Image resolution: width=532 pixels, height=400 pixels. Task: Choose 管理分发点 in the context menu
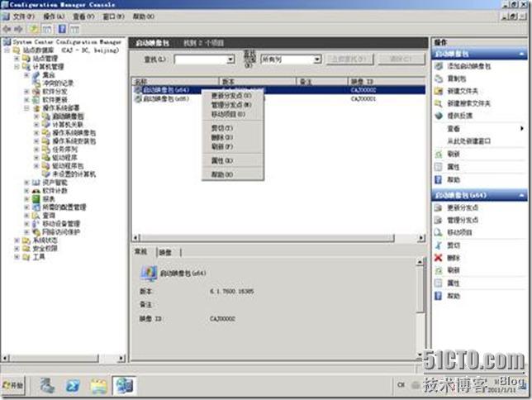coord(231,105)
